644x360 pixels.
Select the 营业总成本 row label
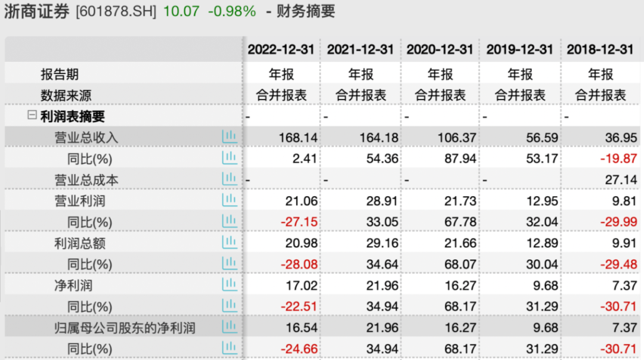(86, 180)
